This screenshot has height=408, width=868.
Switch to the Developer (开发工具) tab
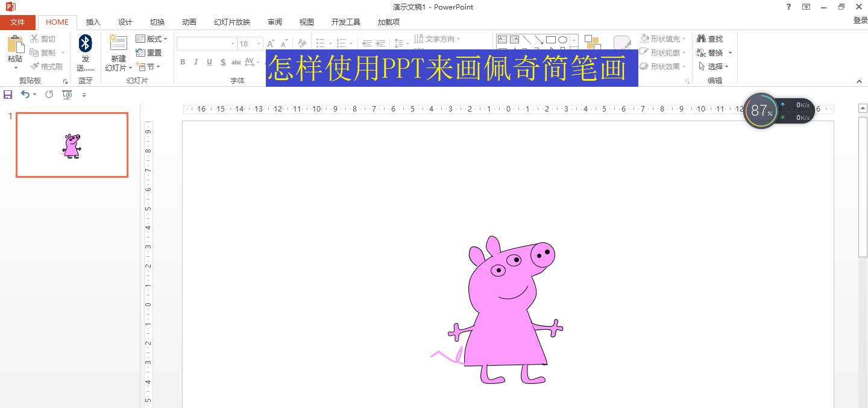(346, 22)
